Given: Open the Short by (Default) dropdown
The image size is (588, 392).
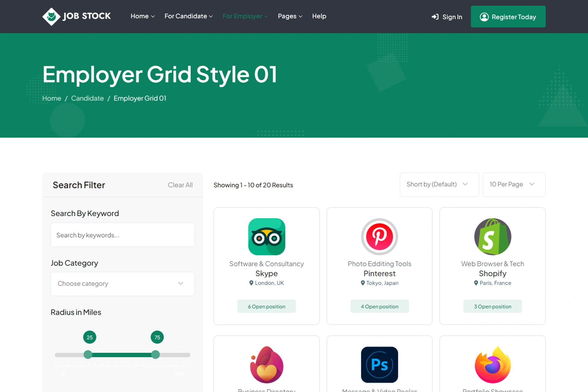Looking at the screenshot, I should [x=439, y=184].
